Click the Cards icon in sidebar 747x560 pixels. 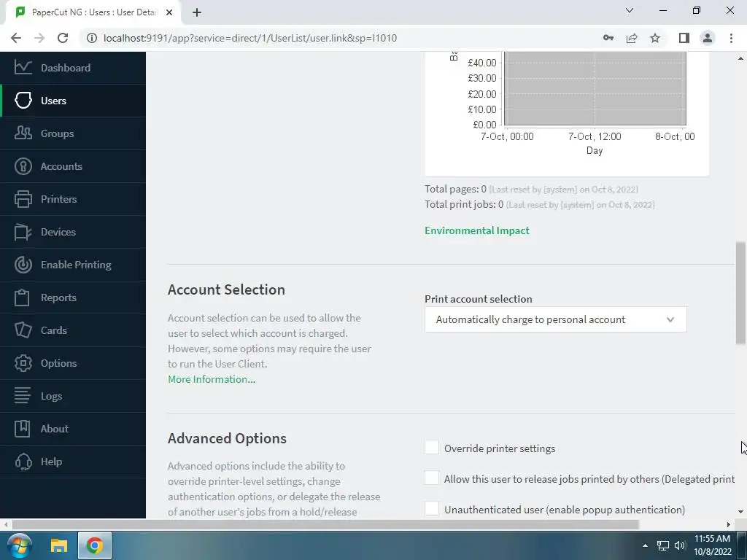coord(23,330)
